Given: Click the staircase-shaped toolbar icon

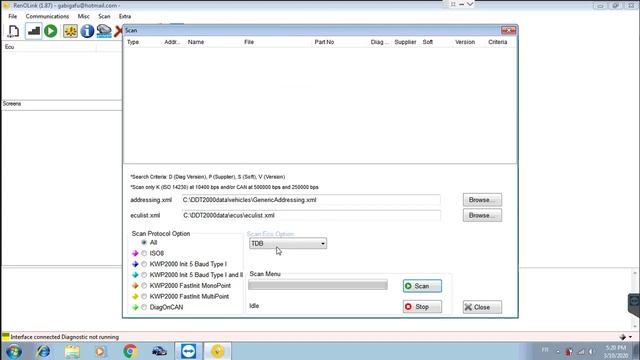Looking at the screenshot, I should point(33,31).
